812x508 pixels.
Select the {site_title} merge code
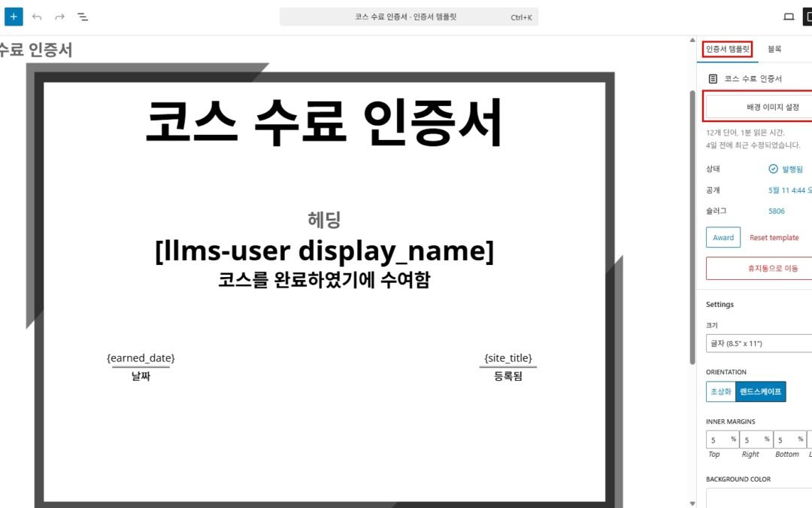[x=508, y=358]
